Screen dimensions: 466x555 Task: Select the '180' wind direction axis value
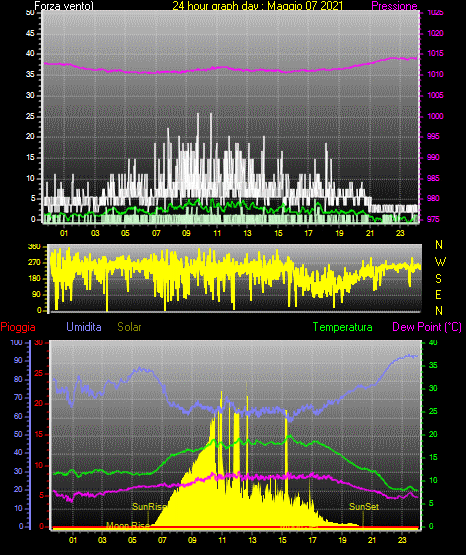pos(34,279)
